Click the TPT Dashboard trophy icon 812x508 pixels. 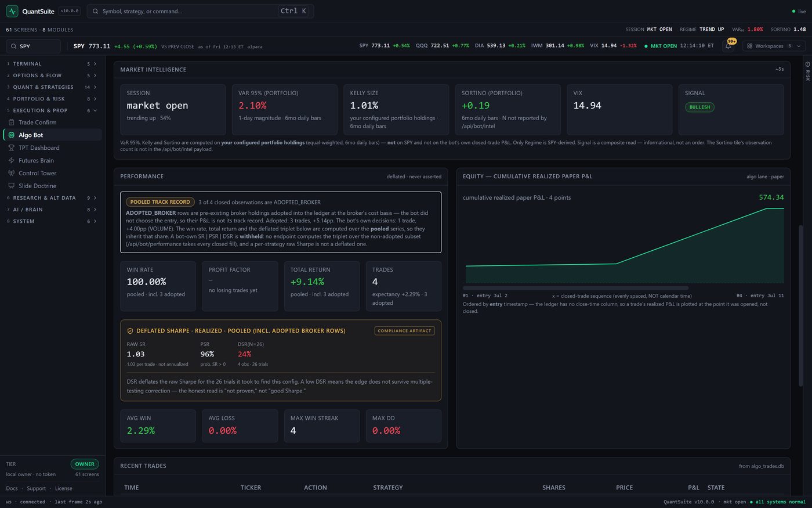12,148
